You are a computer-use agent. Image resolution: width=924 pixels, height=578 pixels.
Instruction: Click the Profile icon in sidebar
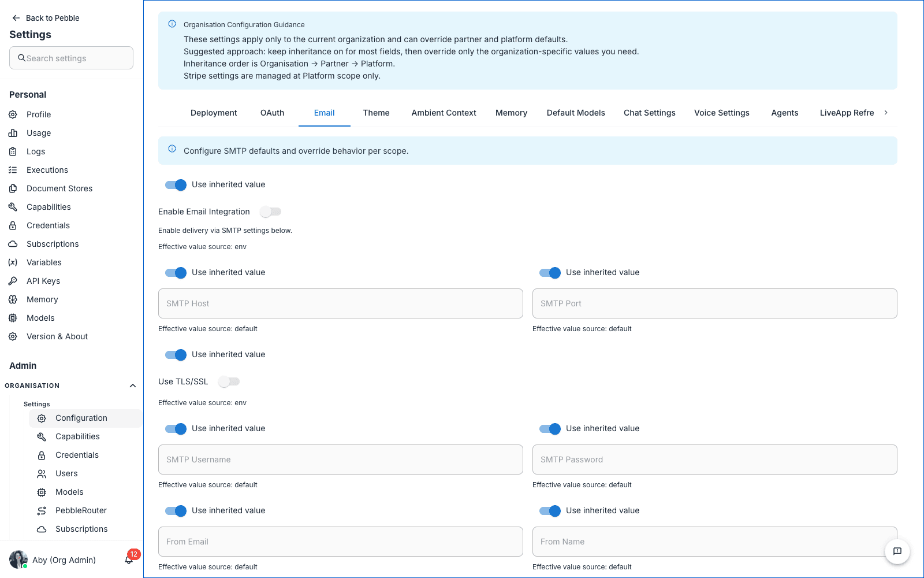click(x=13, y=114)
